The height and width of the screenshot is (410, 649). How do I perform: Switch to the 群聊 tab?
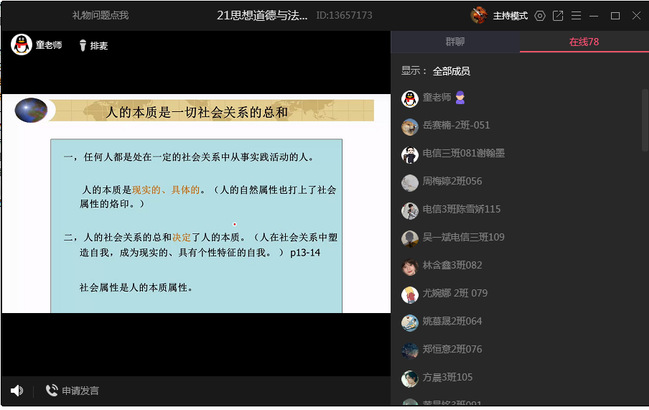click(x=454, y=42)
